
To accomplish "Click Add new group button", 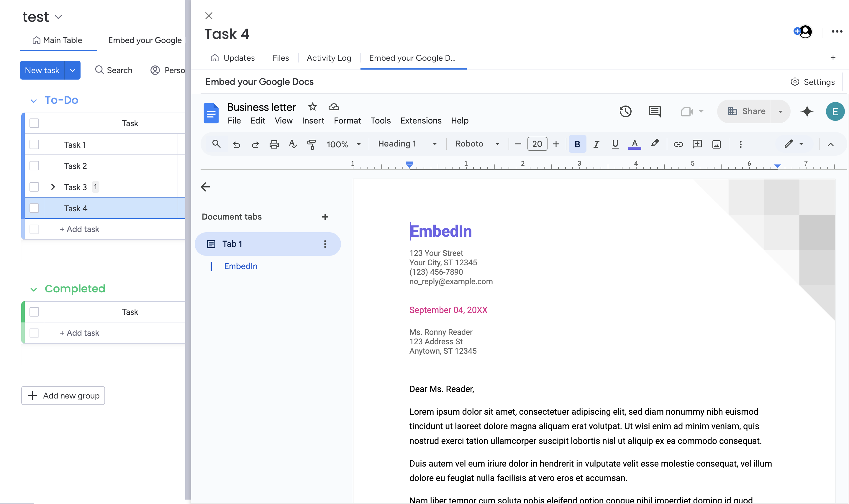I will (63, 396).
